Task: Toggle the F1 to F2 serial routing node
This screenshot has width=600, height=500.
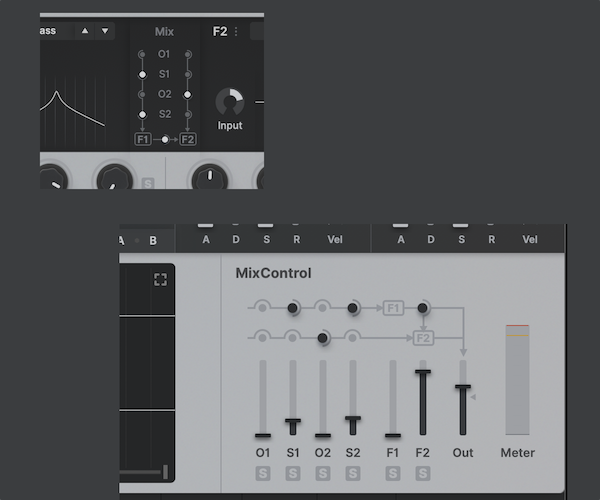Action: click(x=165, y=140)
